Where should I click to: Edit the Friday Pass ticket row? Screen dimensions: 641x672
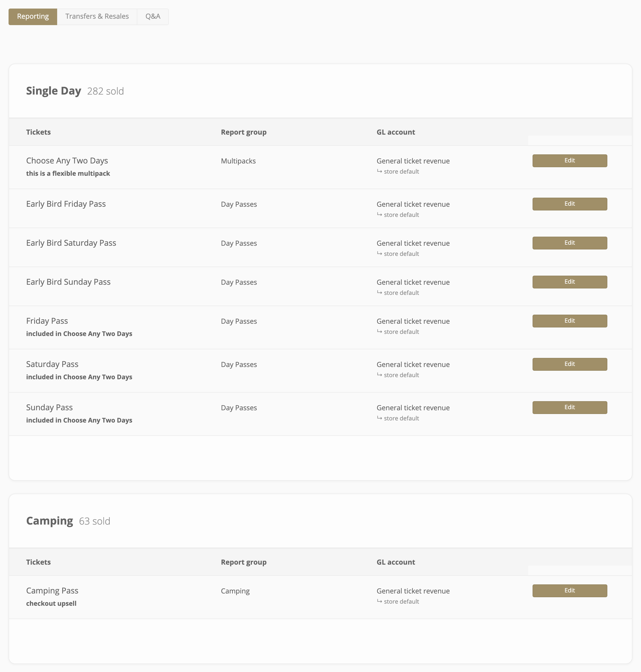click(x=570, y=321)
